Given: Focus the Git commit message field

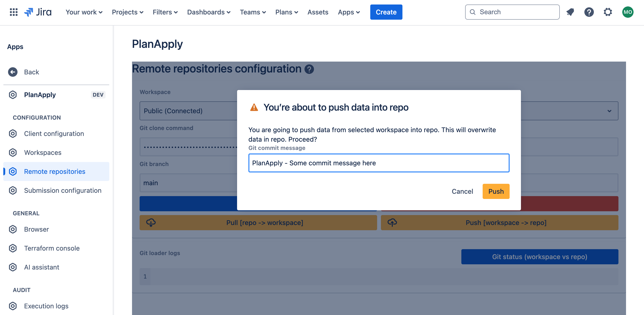Looking at the screenshot, I should point(379,163).
